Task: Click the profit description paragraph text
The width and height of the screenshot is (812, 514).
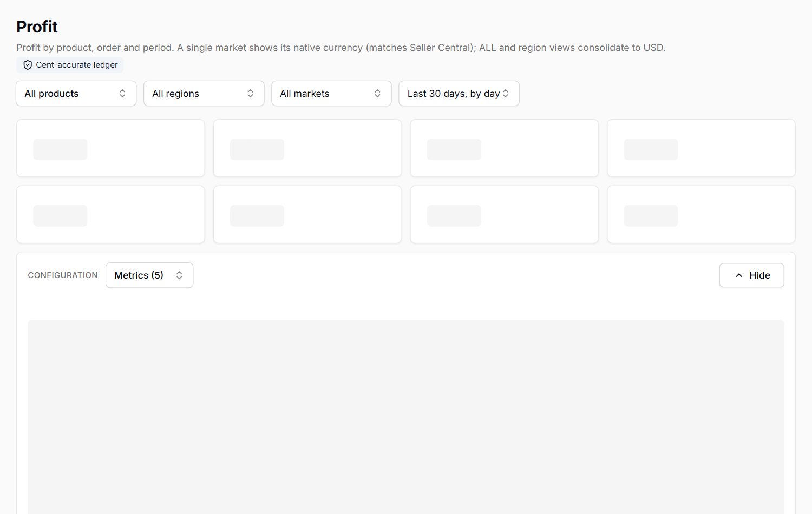Action: click(x=340, y=48)
